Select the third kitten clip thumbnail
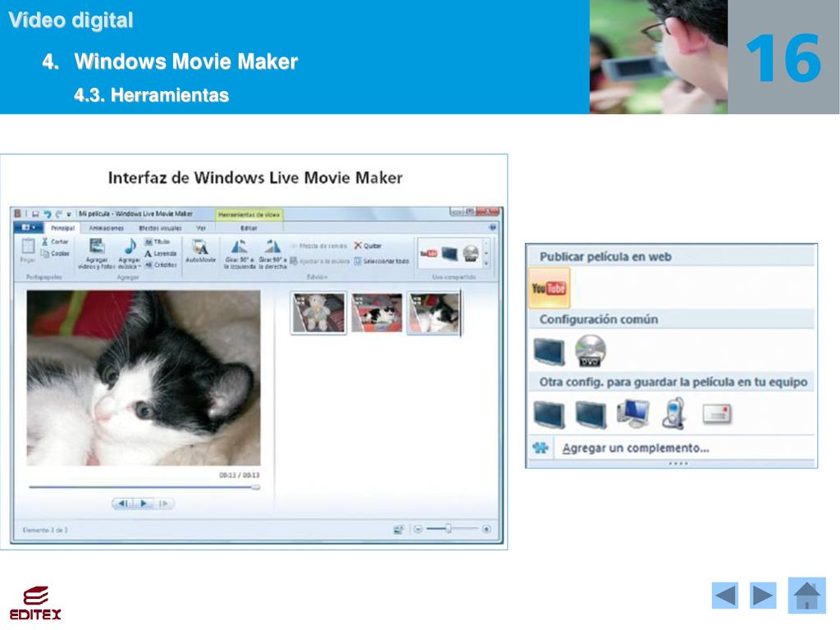The image size is (840, 630). [434, 313]
